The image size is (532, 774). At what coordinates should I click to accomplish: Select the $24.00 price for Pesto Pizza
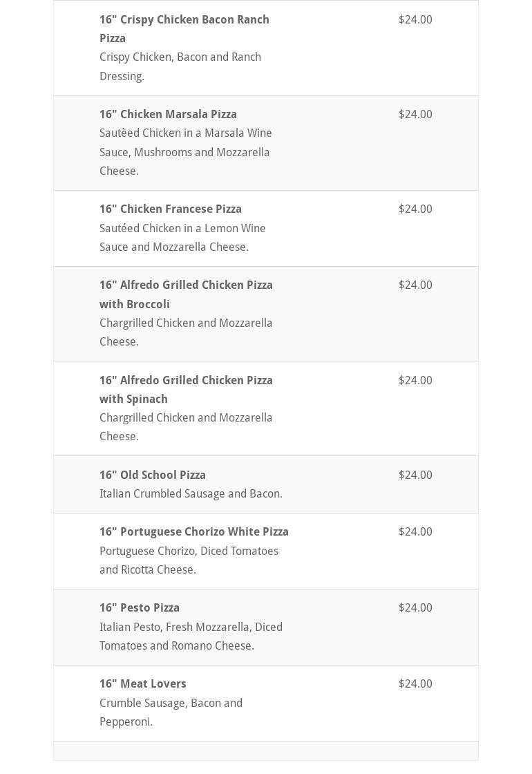click(415, 607)
